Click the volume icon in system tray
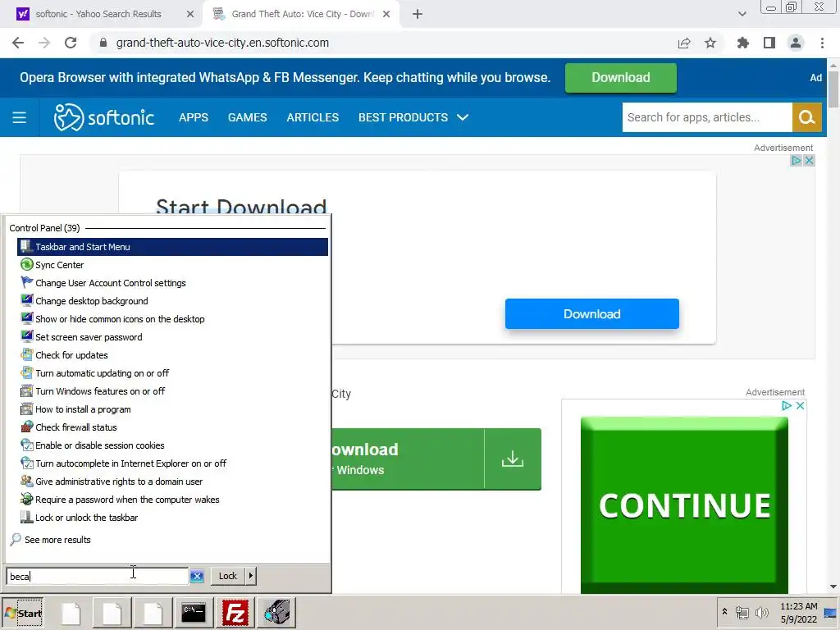 tap(761, 612)
